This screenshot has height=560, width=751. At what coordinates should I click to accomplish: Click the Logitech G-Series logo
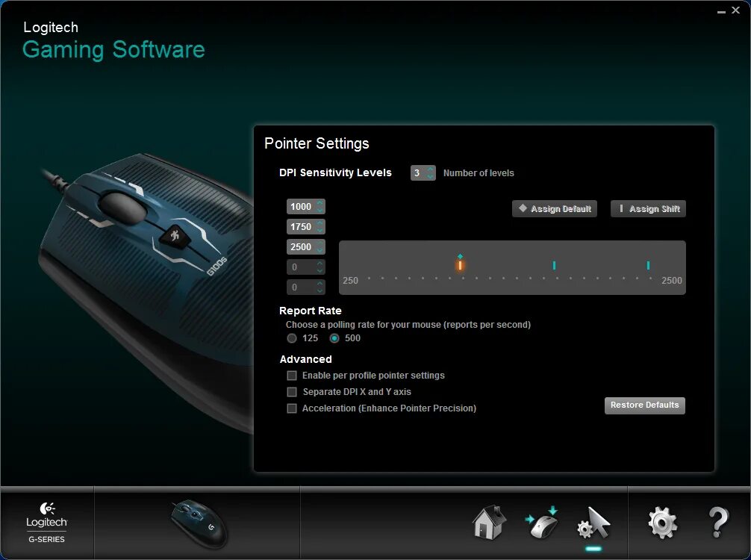click(x=46, y=522)
